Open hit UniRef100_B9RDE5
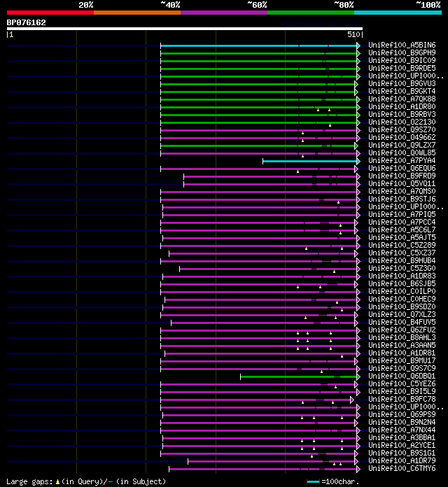Screen dimensions: 448x487 402,68
